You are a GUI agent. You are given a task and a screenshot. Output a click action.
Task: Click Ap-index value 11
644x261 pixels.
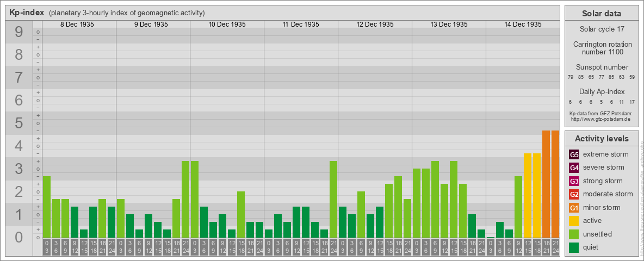622,102
